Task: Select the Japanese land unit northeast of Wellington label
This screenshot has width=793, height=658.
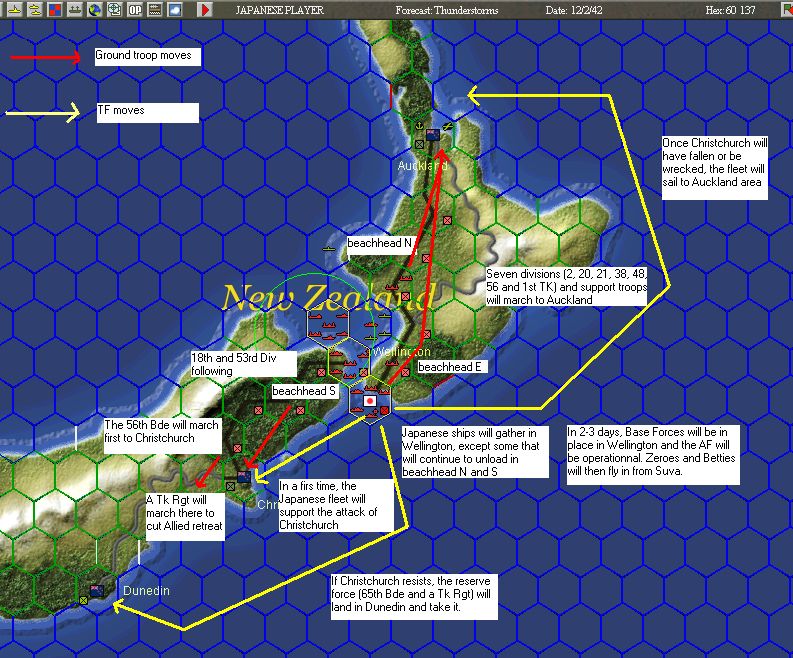Action: tap(427, 334)
